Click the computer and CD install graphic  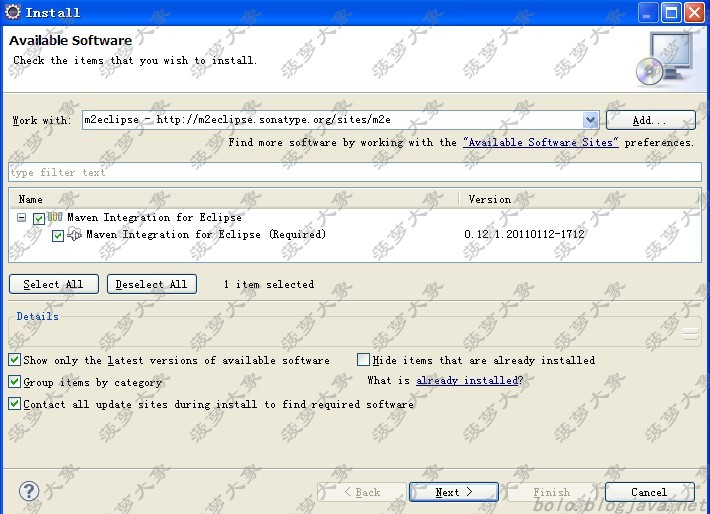tap(665, 59)
